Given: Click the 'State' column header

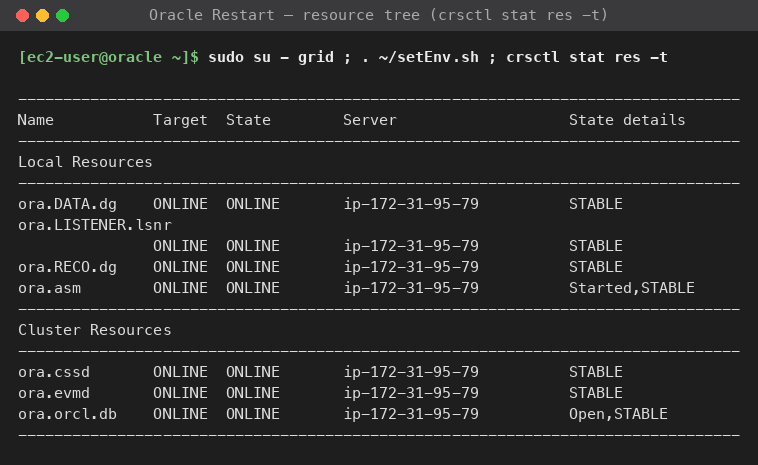Looking at the screenshot, I should coord(248,120).
